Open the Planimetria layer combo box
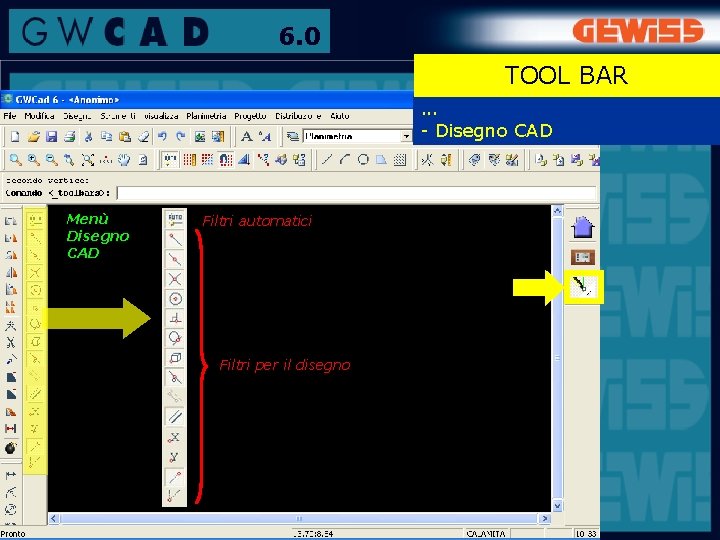This screenshot has height=540, width=720. click(357, 136)
